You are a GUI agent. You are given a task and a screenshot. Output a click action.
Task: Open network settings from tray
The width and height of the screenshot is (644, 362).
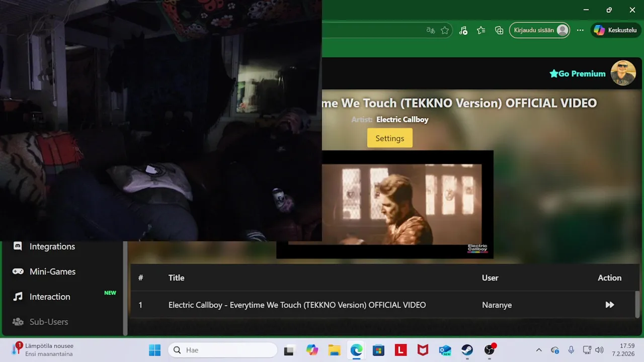pos(587,350)
